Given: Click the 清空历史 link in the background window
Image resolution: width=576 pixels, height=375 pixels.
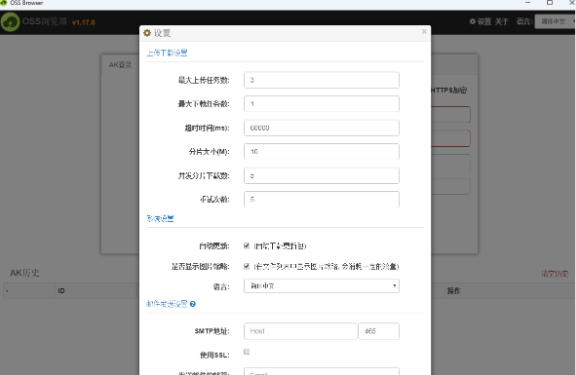Looking at the screenshot, I should point(555,274).
